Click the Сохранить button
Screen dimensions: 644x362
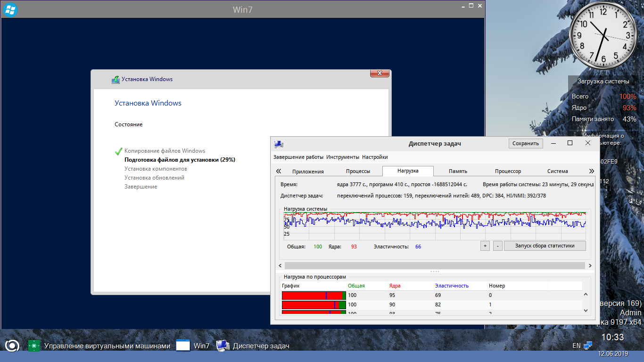[x=526, y=143]
